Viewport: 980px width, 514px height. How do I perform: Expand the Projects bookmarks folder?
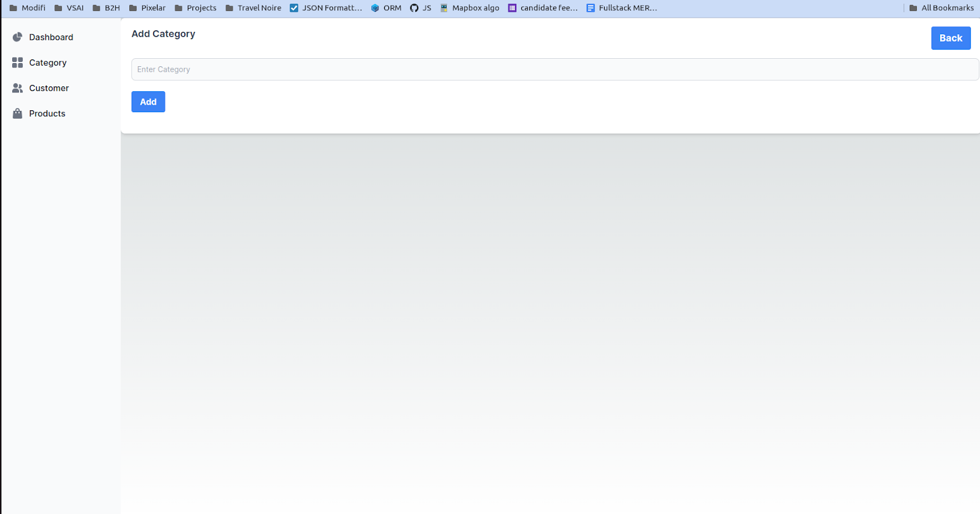(195, 8)
